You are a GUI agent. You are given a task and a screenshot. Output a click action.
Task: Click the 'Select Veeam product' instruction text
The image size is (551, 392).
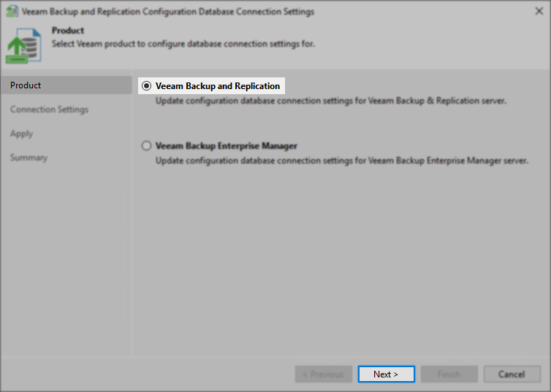coord(183,44)
